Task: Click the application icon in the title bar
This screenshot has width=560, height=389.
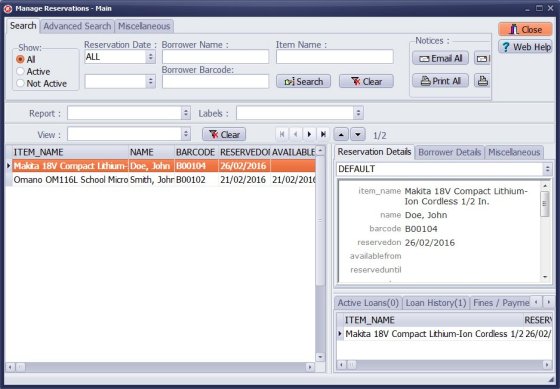Action: (8, 8)
